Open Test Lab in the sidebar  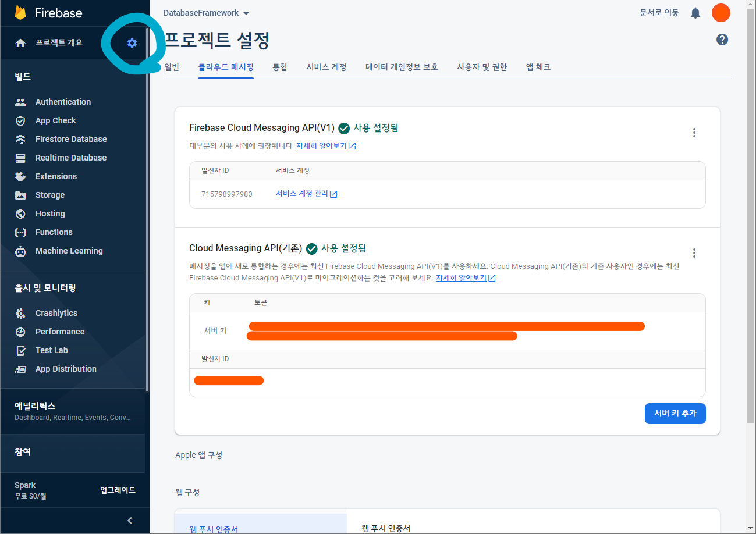pos(52,350)
